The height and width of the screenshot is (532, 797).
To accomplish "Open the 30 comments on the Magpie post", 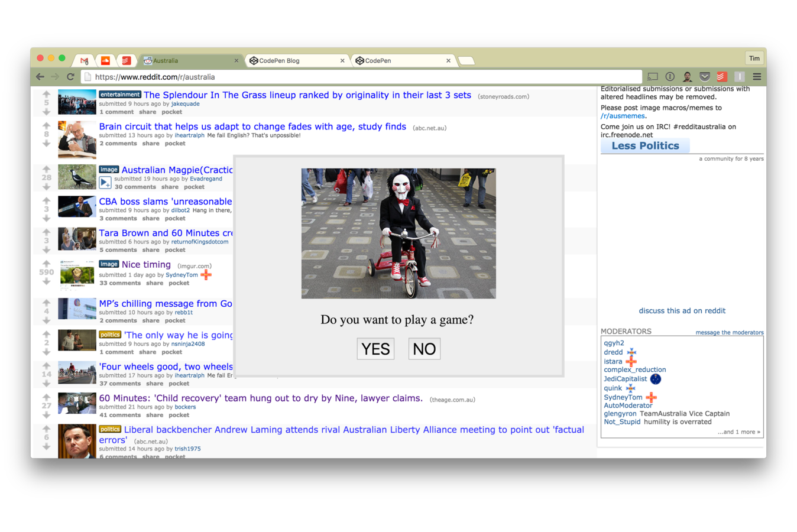I will coord(135,187).
